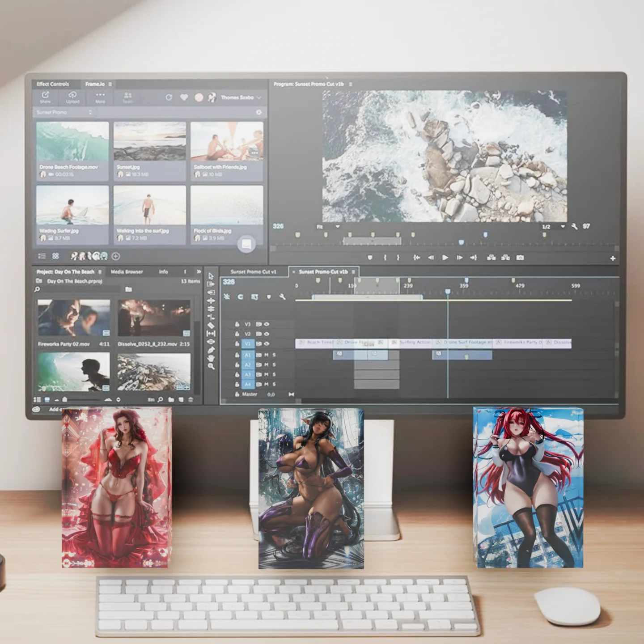Go to In point in Program monitor

point(416,258)
